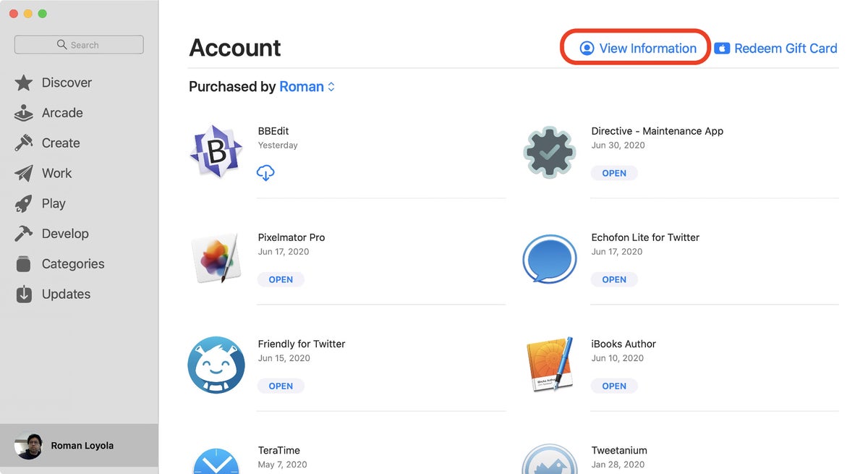Image resolution: width=868 pixels, height=474 pixels.
Task: Open the Updates download icon
Action: [24, 295]
